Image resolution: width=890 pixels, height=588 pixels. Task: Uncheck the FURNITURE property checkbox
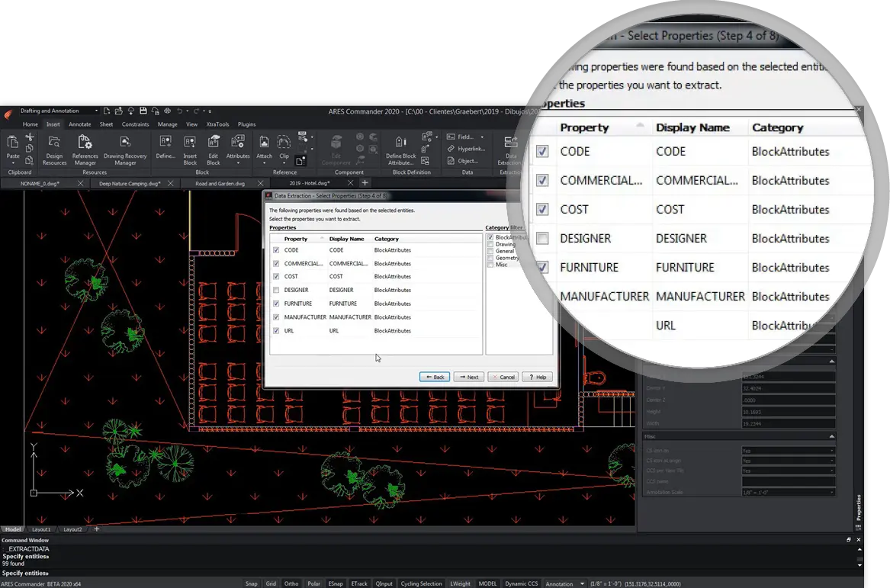276,304
